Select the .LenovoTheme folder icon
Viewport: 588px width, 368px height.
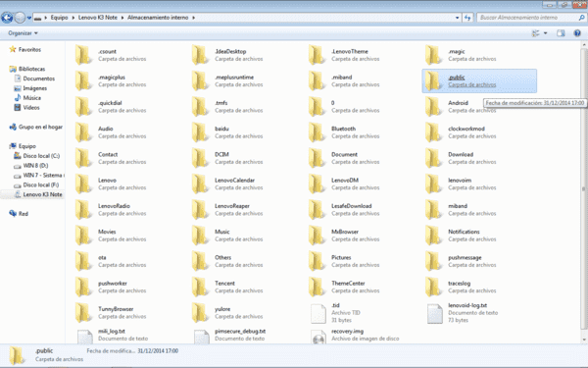(317, 55)
